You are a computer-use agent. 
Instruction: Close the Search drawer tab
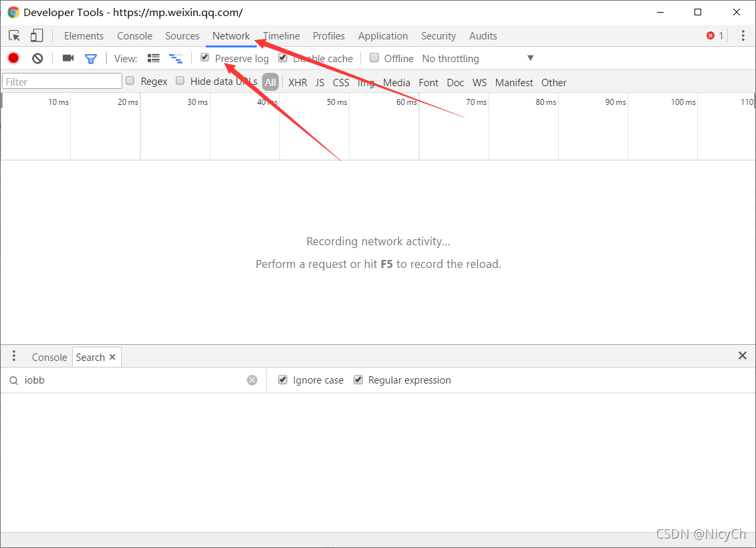pos(112,357)
